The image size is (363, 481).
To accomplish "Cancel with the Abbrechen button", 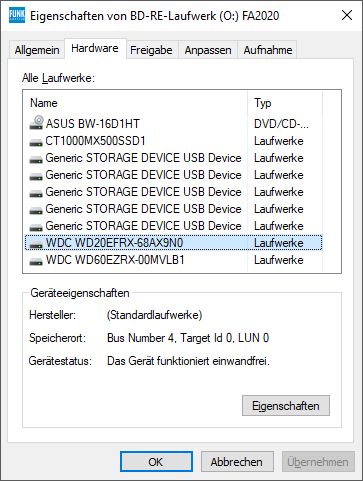I will [x=237, y=462].
